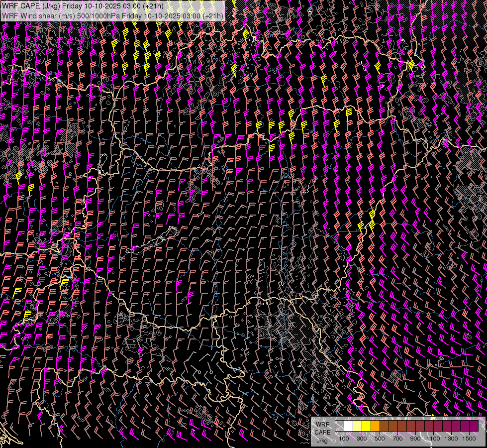
Task: Click the 300 tick label in legend
Action: (x=362, y=439)
